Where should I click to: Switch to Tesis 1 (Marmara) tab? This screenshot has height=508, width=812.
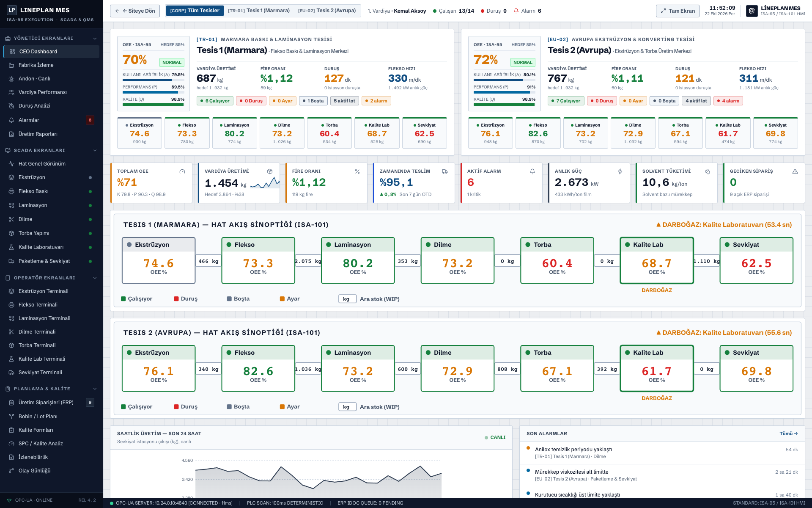tap(259, 11)
